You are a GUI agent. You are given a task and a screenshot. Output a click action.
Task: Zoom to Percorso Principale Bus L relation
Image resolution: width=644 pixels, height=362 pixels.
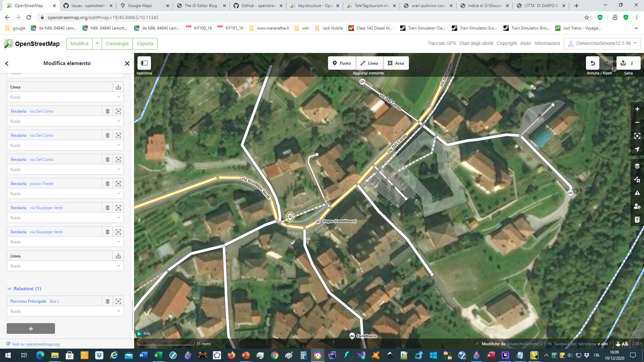pos(118,301)
